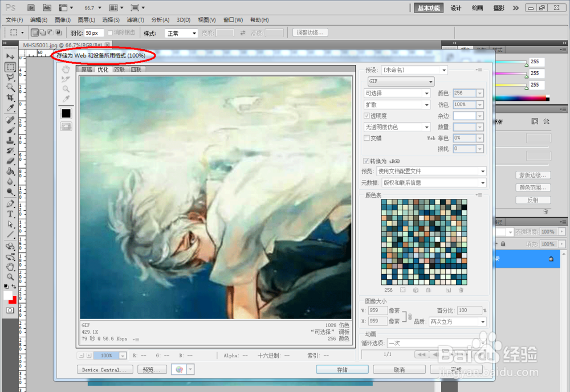Open the 滤镜(T) filter menu
The width and height of the screenshot is (570, 392).
pos(135,20)
